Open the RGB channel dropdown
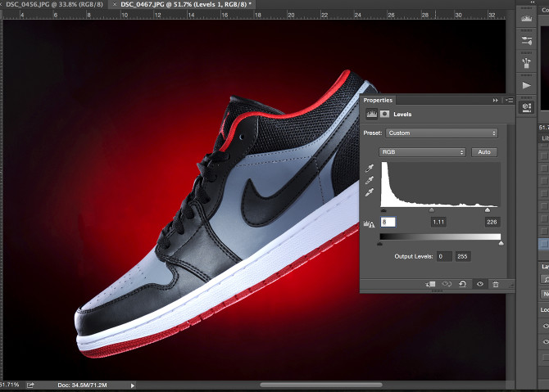Screen dimensions: 549x392 click(422, 152)
